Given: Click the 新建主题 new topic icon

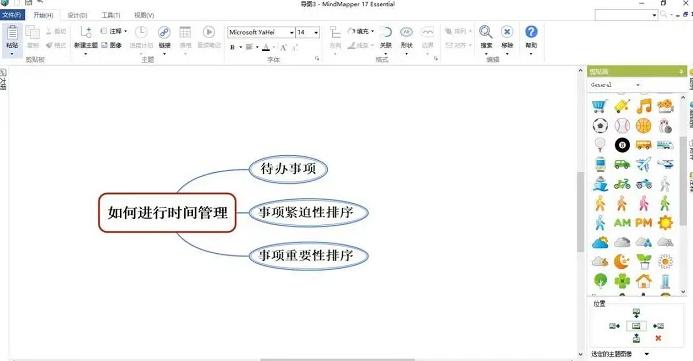Looking at the screenshot, I should [86, 32].
